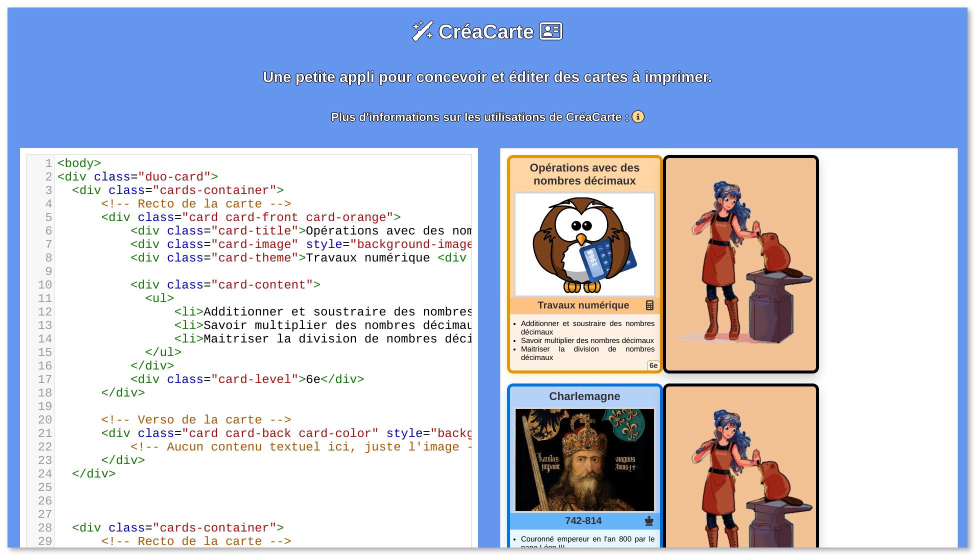This screenshot has width=980, height=560.
Task: Click the tagline 'Une petite appli pour concevoir'
Action: [x=487, y=77]
